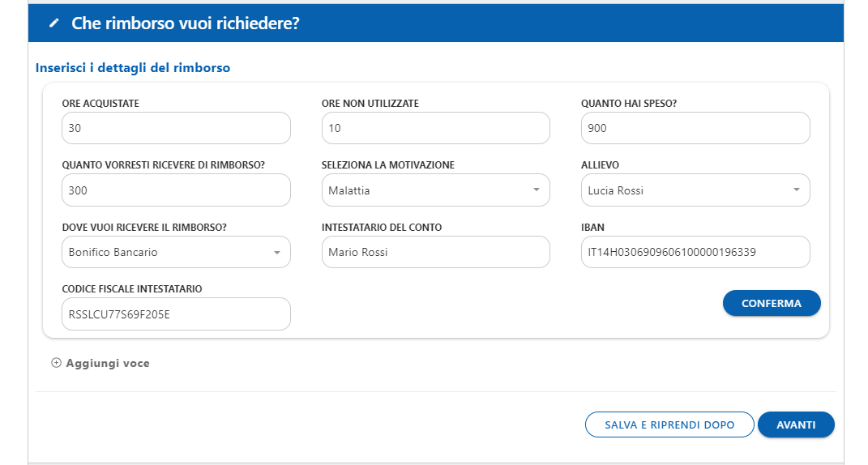This screenshot has width=868, height=465.
Task: Click the AVANTI button
Action: coord(796,424)
